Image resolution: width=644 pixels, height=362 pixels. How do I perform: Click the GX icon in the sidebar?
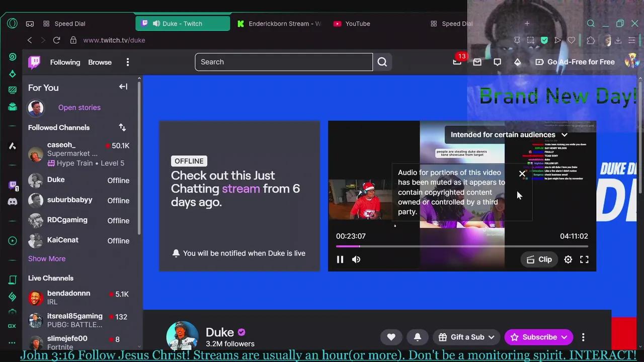point(12,326)
